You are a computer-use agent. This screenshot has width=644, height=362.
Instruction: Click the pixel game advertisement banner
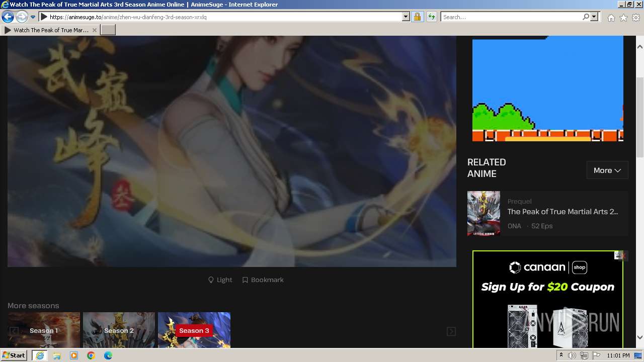(x=548, y=88)
